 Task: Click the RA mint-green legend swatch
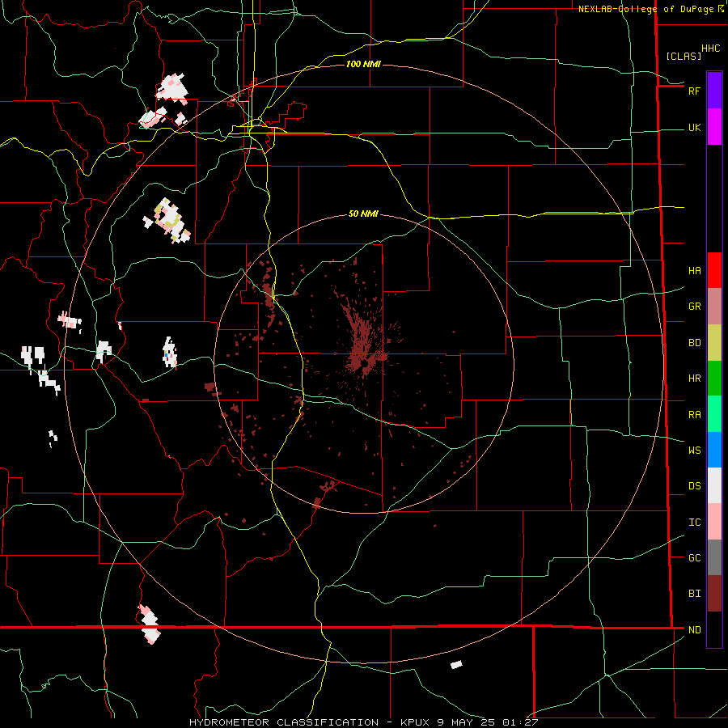click(x=714, y=414)
